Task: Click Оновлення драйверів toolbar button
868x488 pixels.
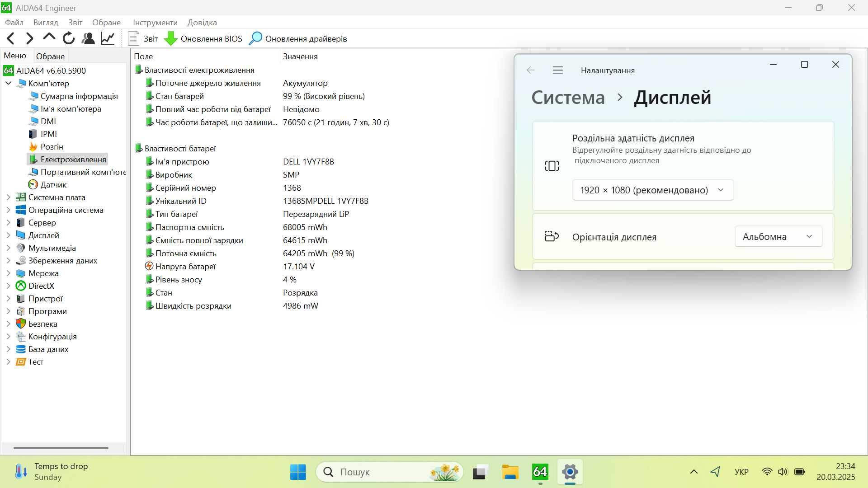Action: tap(298, 39)
